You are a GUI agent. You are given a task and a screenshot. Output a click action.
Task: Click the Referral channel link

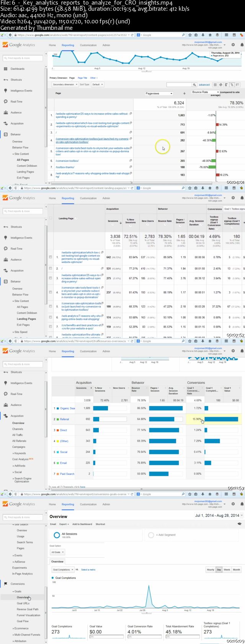pyautogui.click(x=64, y=419)
